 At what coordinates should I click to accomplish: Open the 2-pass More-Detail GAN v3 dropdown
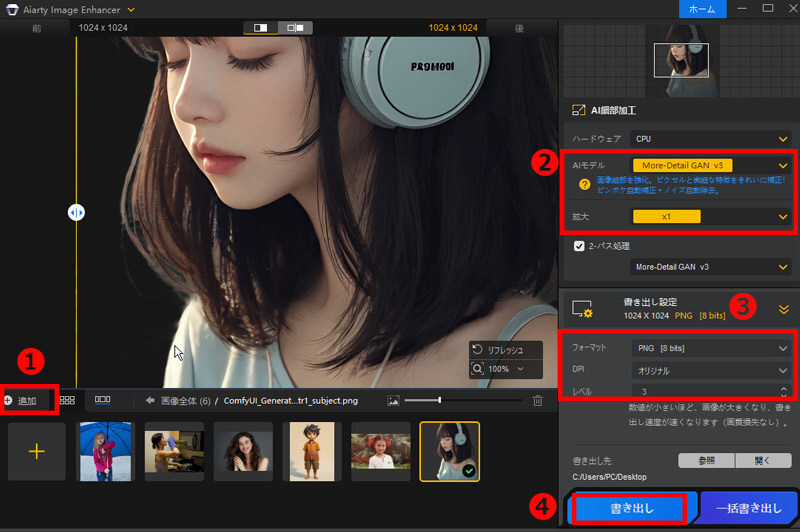pyautogui.click(x=710, y=267)
